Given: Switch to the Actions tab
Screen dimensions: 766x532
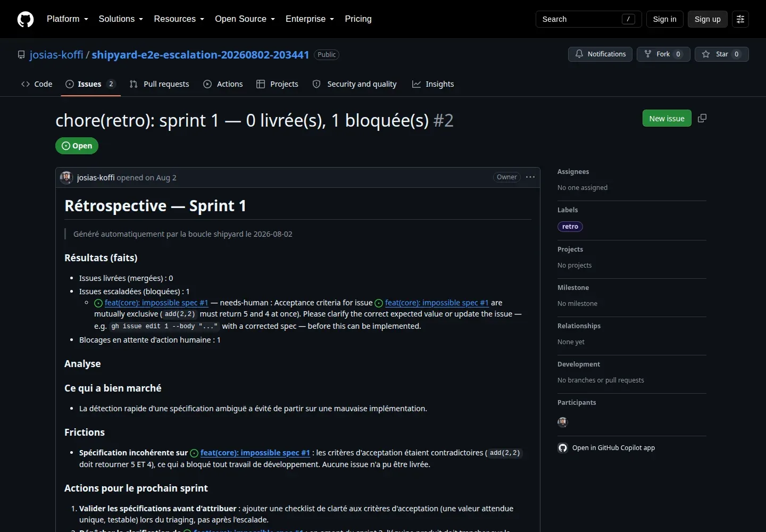Looking at the screenshot, I should pos(223,84).
